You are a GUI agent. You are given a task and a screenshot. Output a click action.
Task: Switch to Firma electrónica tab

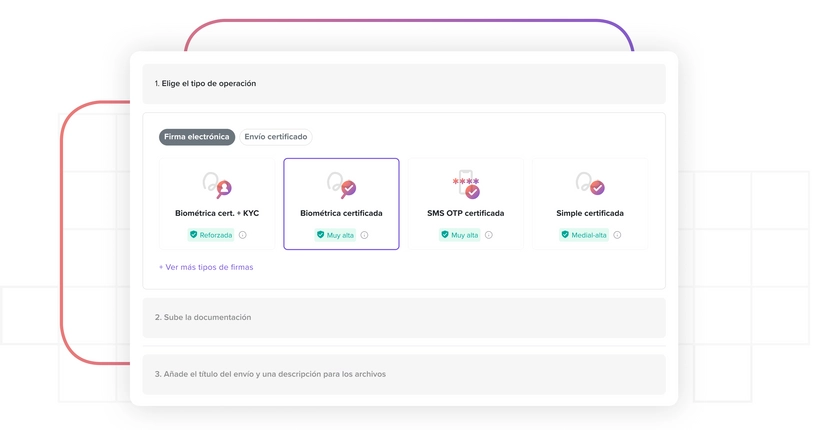click(197, 137)
